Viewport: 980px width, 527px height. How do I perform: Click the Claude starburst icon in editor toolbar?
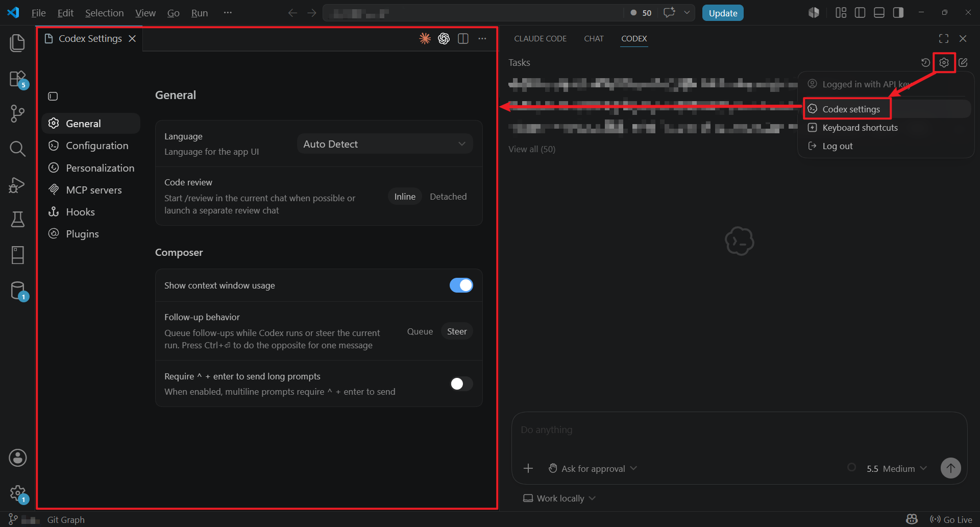(425, 38)
